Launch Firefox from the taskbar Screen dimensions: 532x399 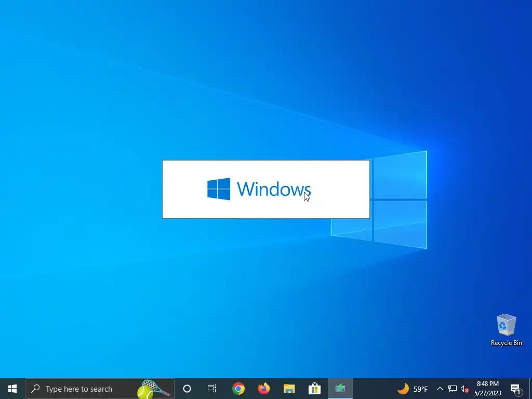[263, 389]
